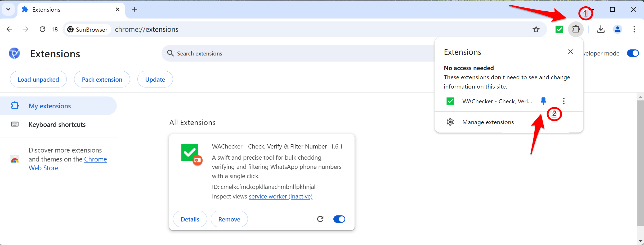Turn off Developer mode toggle
The image size is (644, 245).
click(x=633, y=53)
